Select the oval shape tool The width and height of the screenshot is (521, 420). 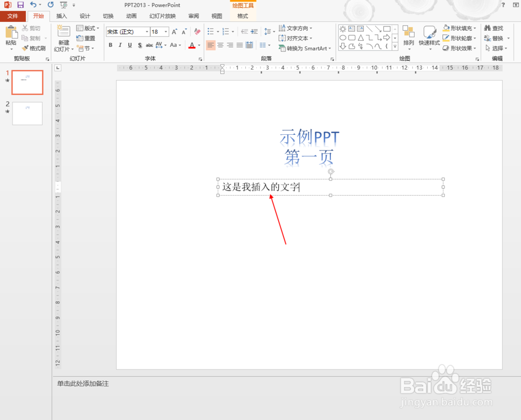343,37
